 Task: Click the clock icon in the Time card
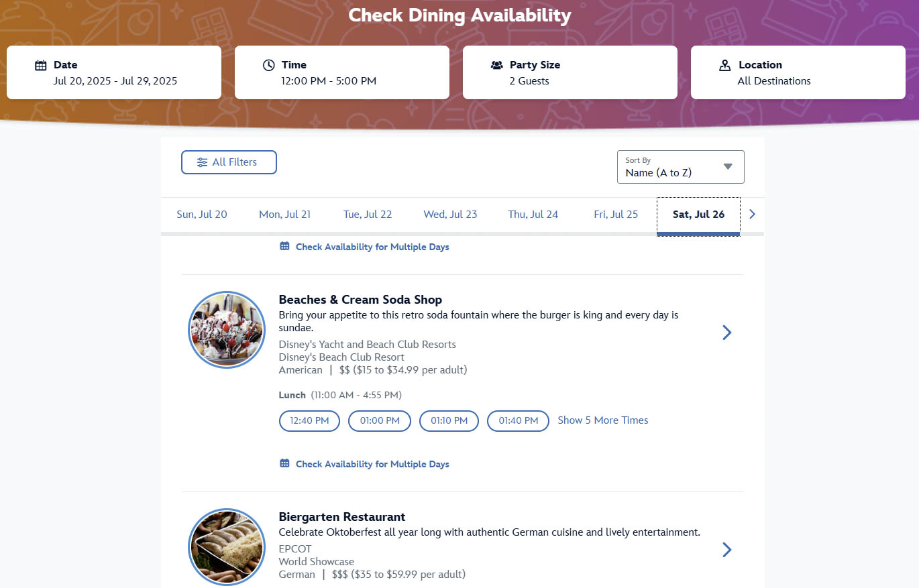click(x=268, y=65)
